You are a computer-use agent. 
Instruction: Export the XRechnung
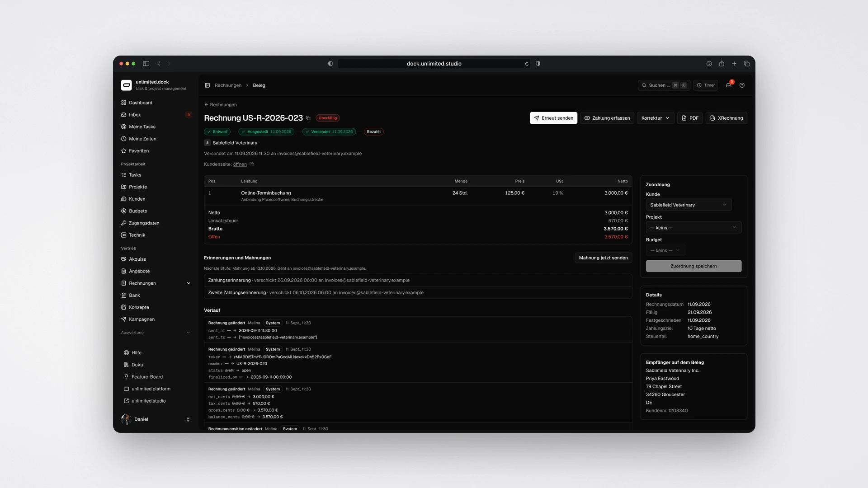[726, 118]
